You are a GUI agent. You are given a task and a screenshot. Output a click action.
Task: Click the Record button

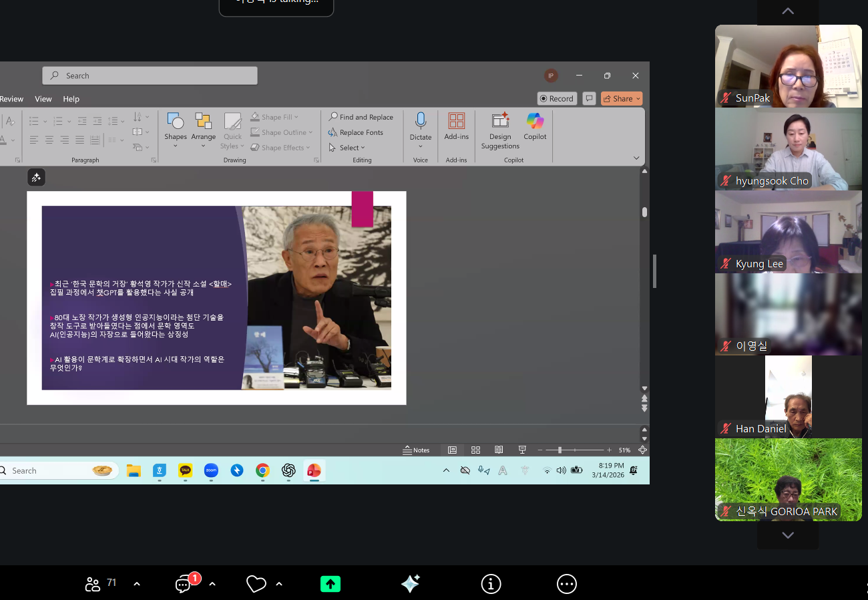tap(557, 98)
